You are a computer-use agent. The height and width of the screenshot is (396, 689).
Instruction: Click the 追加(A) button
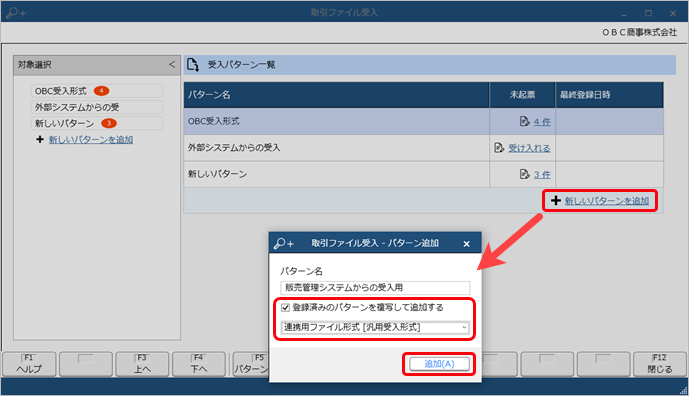click(439, 364)
